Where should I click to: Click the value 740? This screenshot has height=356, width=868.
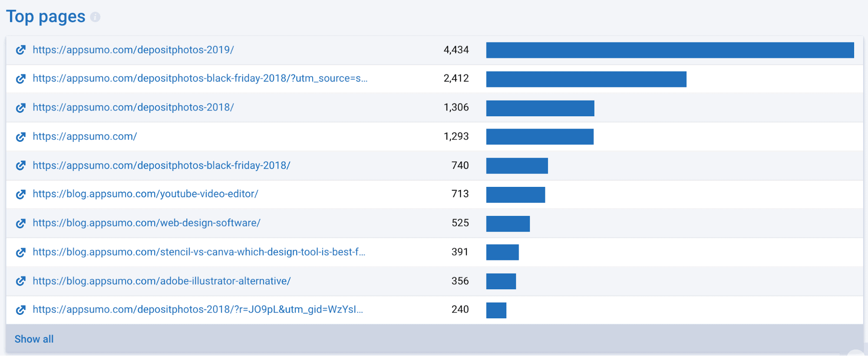(460, 166)
